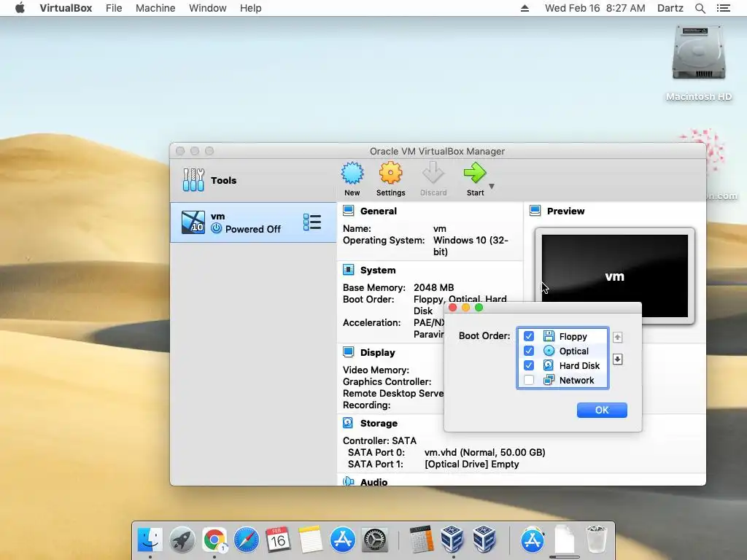Click the Start green arrow icon
747x560 pixels.
(475, 174)
